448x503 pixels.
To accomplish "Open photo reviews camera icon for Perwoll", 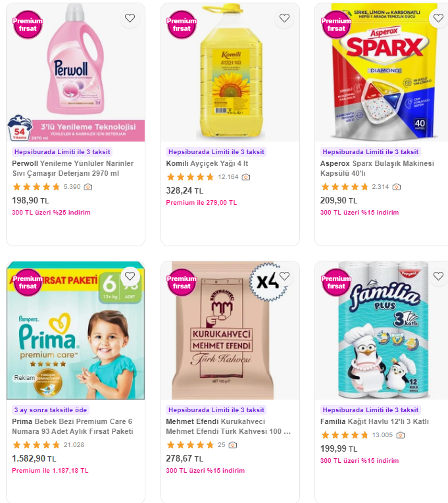I will 88,187.
